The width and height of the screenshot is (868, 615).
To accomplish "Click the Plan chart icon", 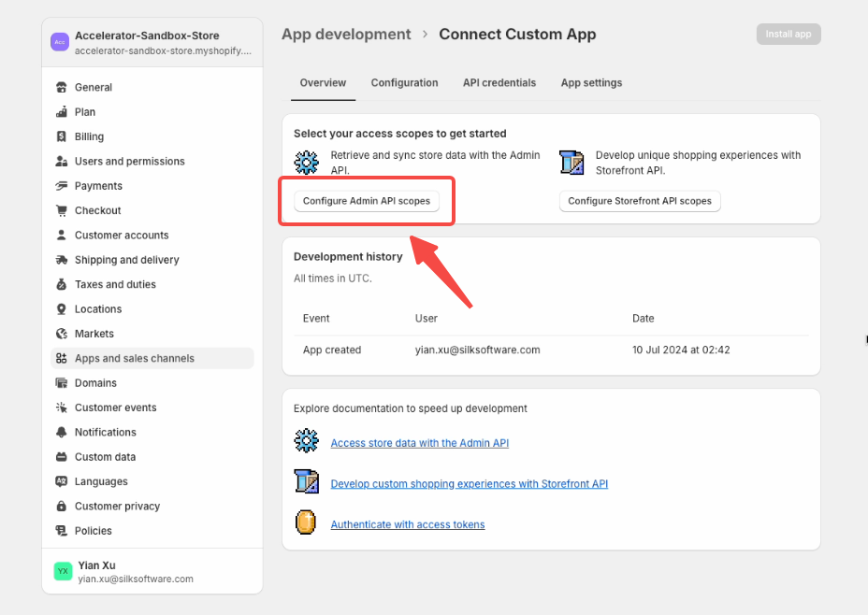I will [62, 112].
